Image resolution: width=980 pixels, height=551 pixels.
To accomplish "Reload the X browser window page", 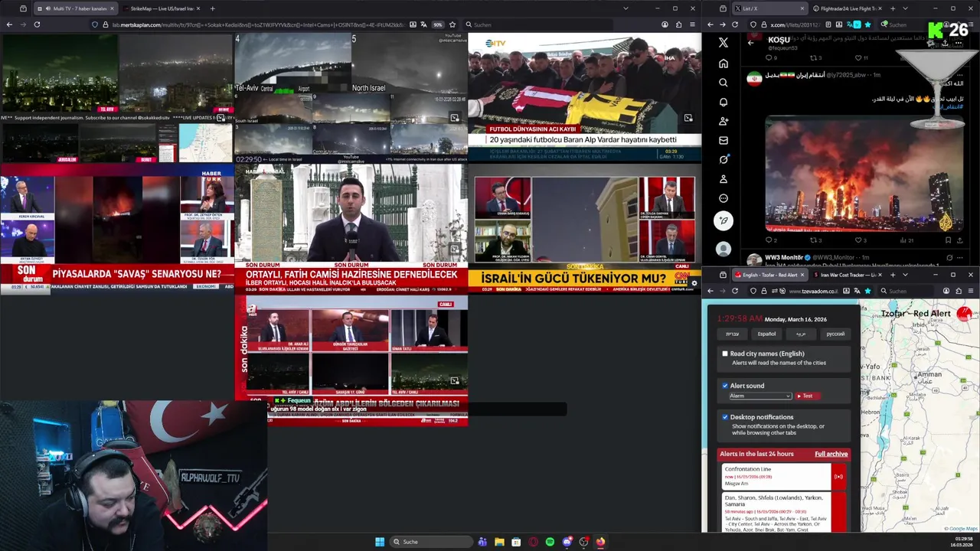I will (x=735, y=24).
